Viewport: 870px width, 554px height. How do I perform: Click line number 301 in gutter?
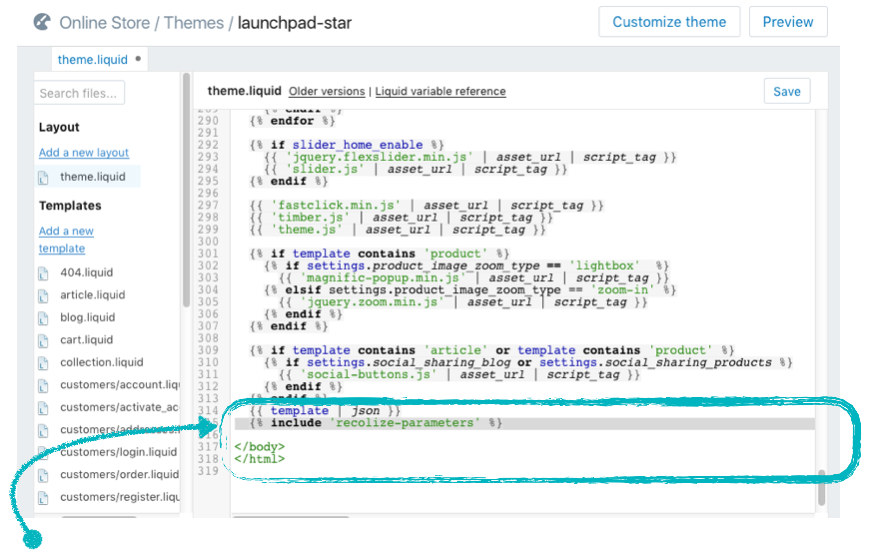pos(208,254)
